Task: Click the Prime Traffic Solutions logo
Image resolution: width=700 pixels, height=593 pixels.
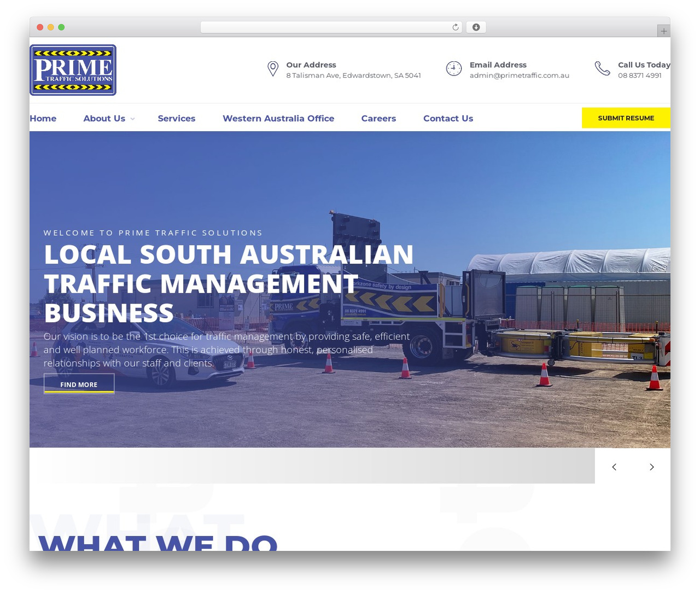Action: [73, 70]
